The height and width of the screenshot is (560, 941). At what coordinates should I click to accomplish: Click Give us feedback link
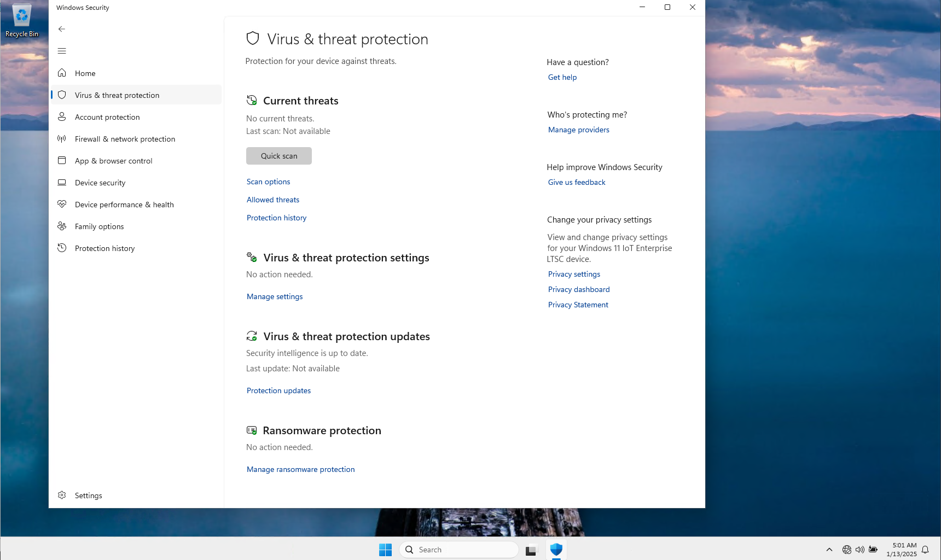(577, 182)
